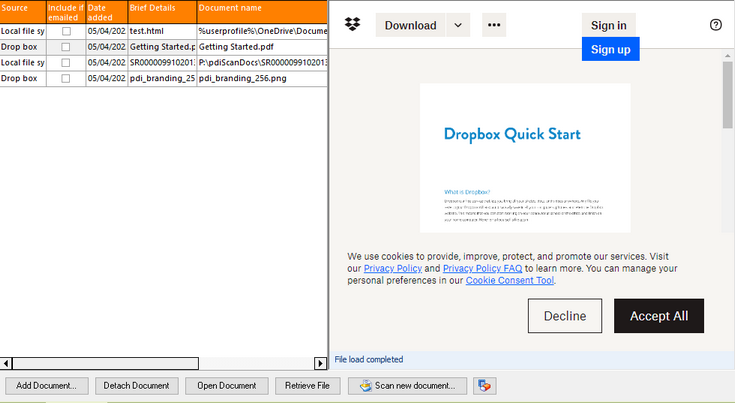Open the Privacy Policy link
The image size is (735, 403).
pos(393,269)
